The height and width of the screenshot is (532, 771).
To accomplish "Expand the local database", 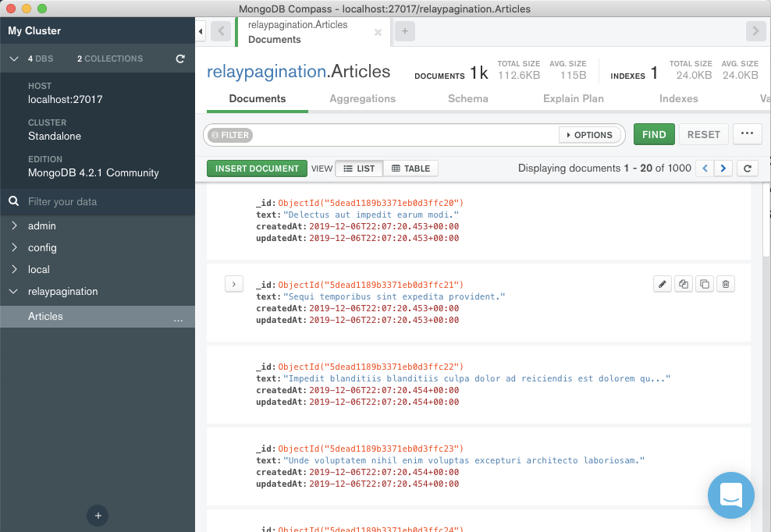I will pos(14,269).
